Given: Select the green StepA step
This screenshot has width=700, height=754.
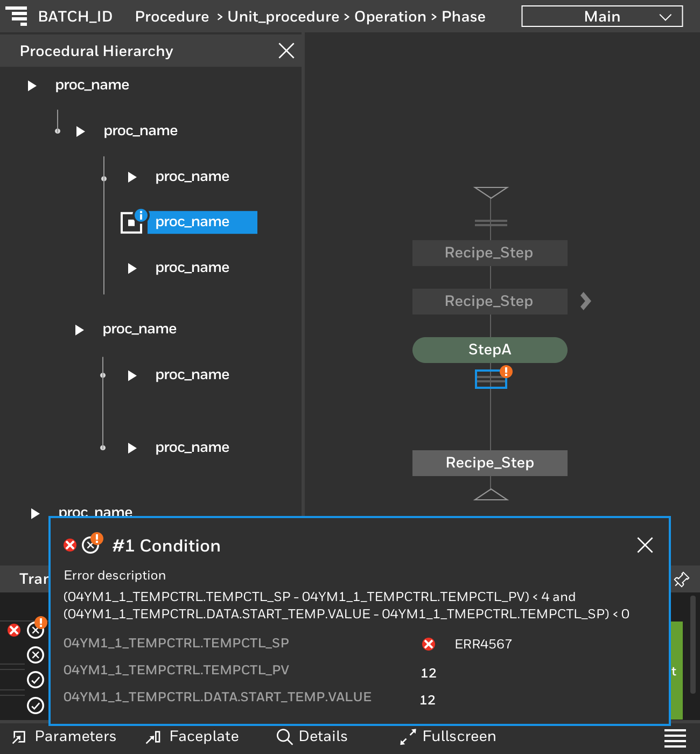Looking at the screenshot, I should (489, 350).
